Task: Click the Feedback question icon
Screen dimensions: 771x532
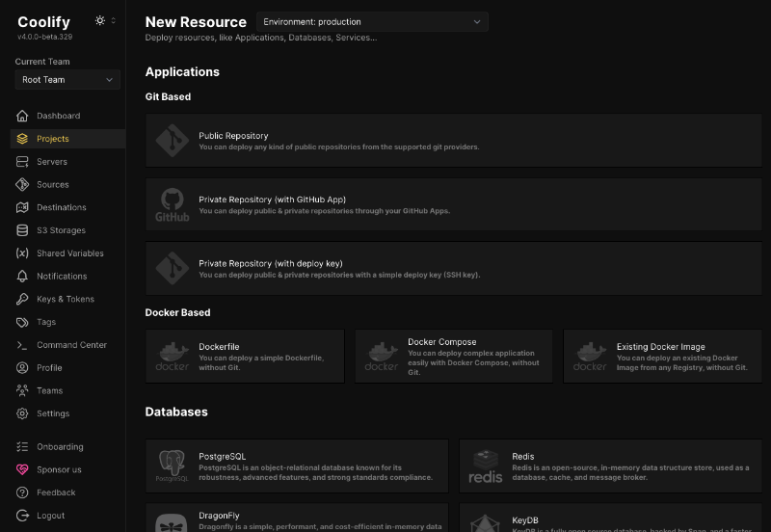Action: 22,492
